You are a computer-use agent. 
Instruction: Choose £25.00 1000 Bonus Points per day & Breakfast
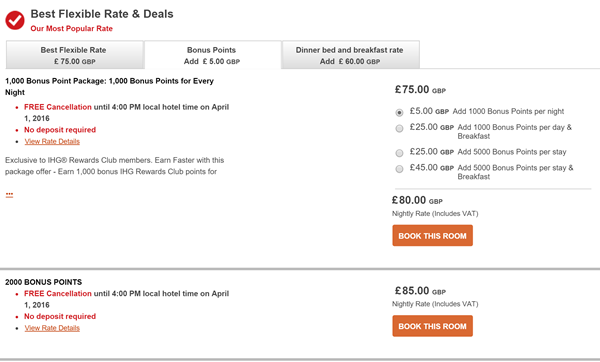click(399, 128)
